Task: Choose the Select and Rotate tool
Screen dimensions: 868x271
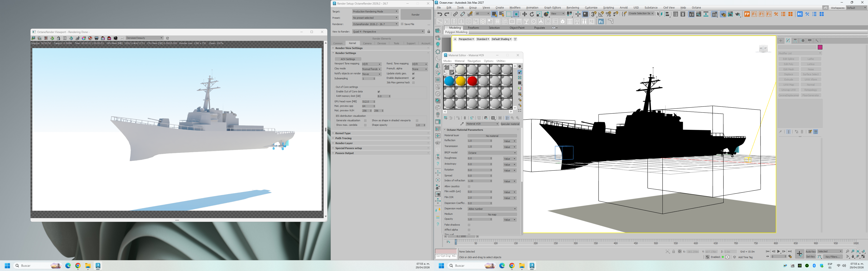Action: click(x=532, y=14)
